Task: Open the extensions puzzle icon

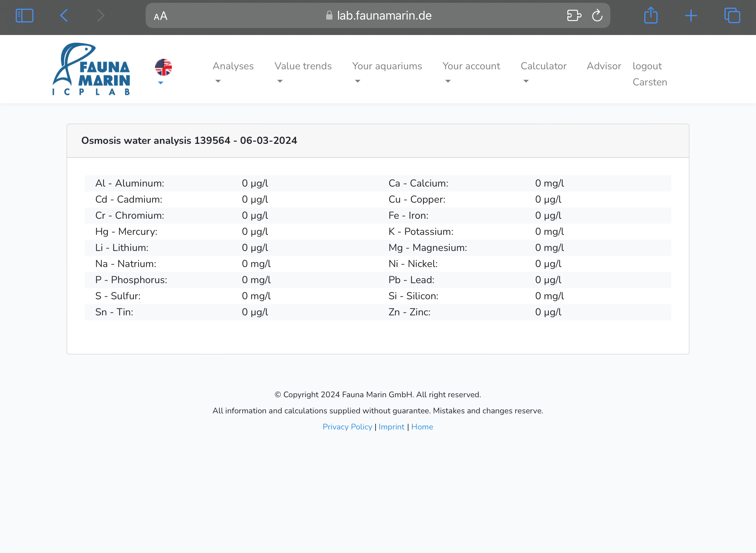Action: coord(574,16)
